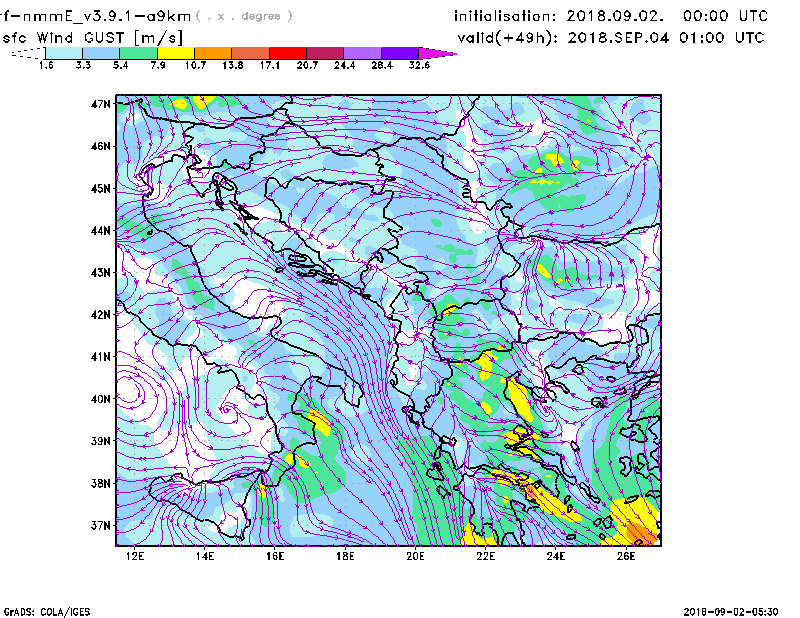The image size is (800, 618).
Task: Click the 43N latitude label
Action: click(x=101, y=273)
